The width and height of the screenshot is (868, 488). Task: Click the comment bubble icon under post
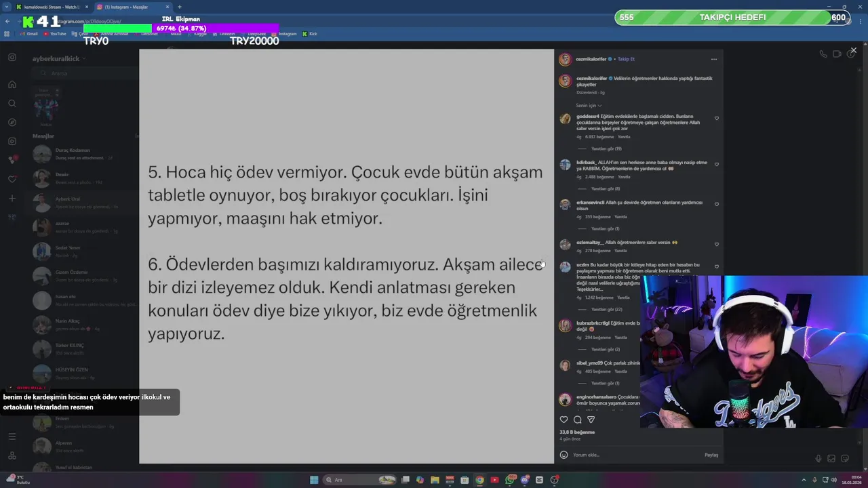tap(577, 420)
